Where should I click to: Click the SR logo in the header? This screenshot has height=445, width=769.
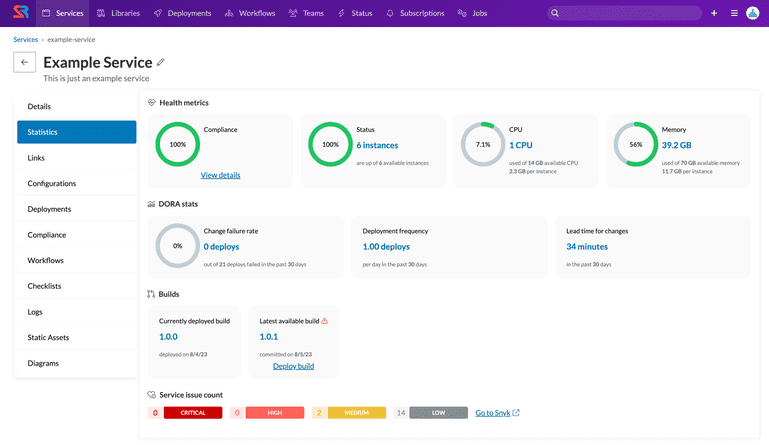point(21,12)
